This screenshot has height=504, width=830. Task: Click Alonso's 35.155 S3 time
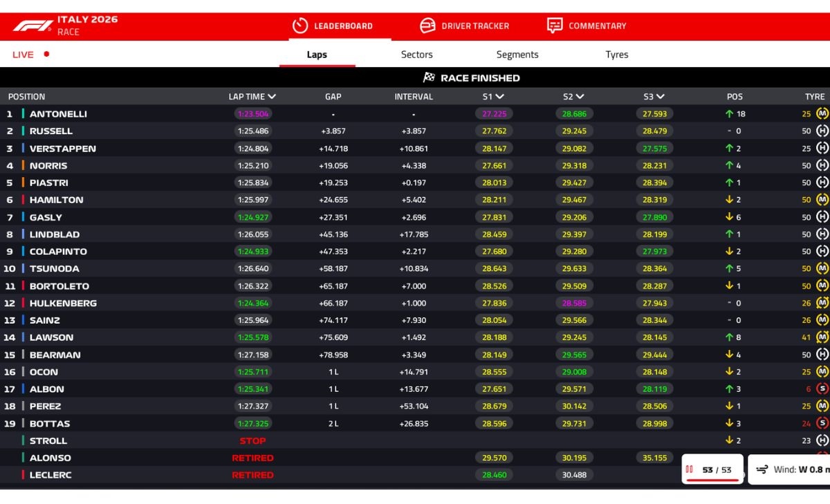click(654, 458)
